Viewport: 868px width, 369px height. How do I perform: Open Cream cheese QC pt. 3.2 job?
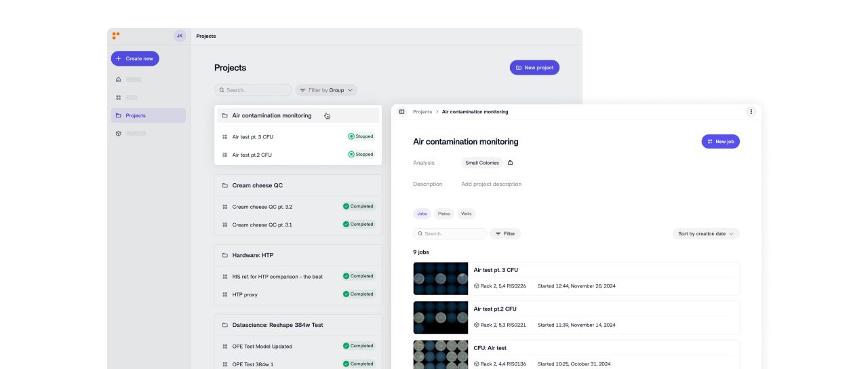[x=262, y=207]
